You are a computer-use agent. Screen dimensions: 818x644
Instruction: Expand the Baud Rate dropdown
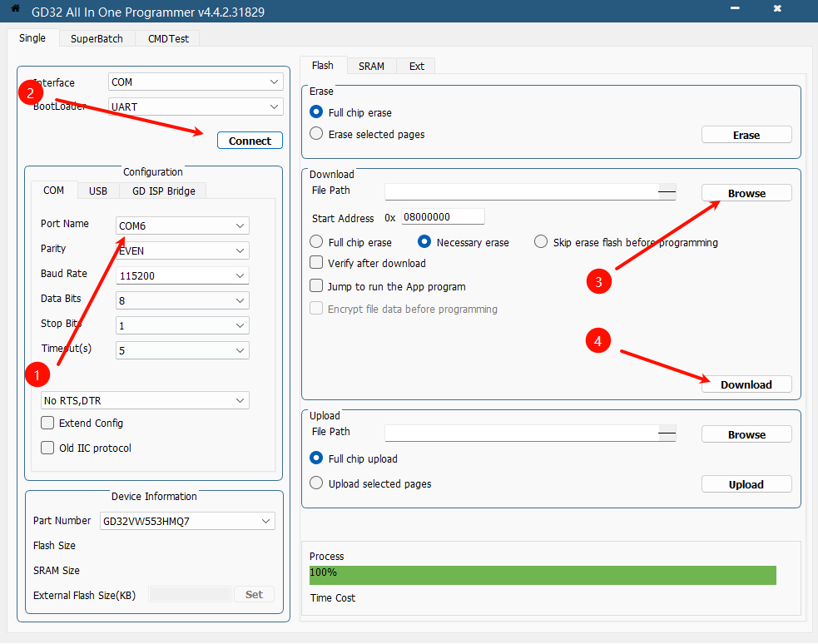point(182,275)
